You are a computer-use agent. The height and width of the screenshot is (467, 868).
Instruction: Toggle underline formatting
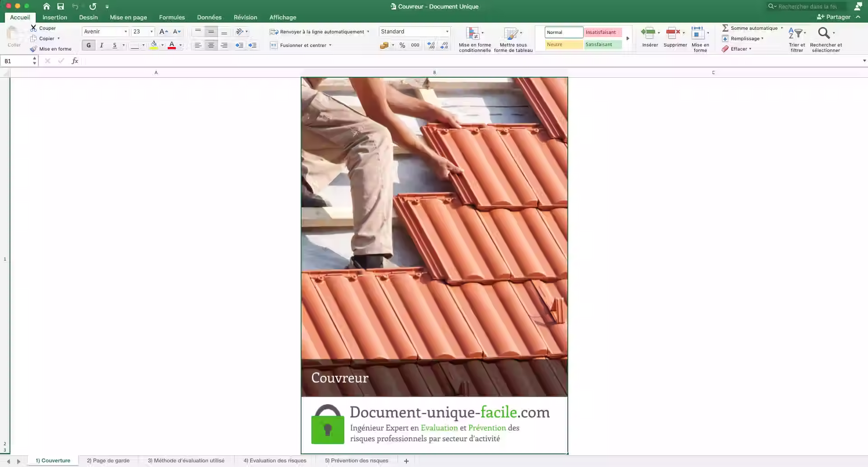pos(114,45)
